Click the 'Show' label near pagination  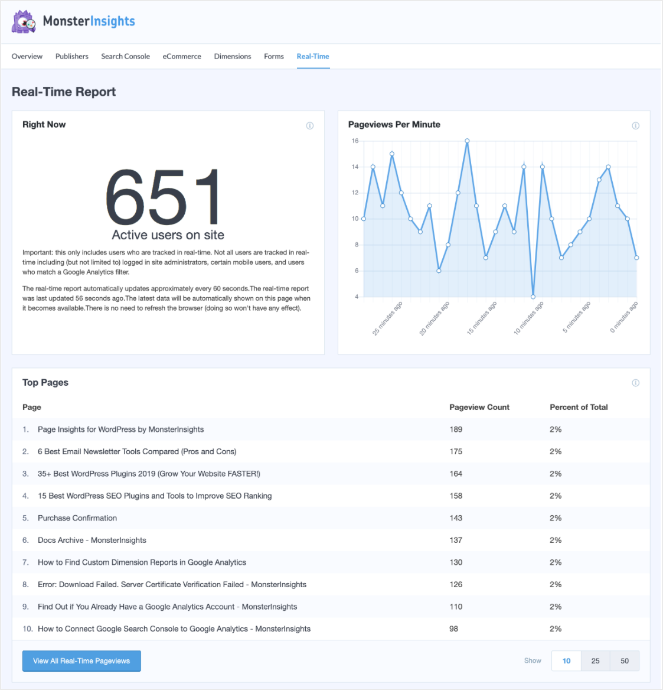point(533,661)
